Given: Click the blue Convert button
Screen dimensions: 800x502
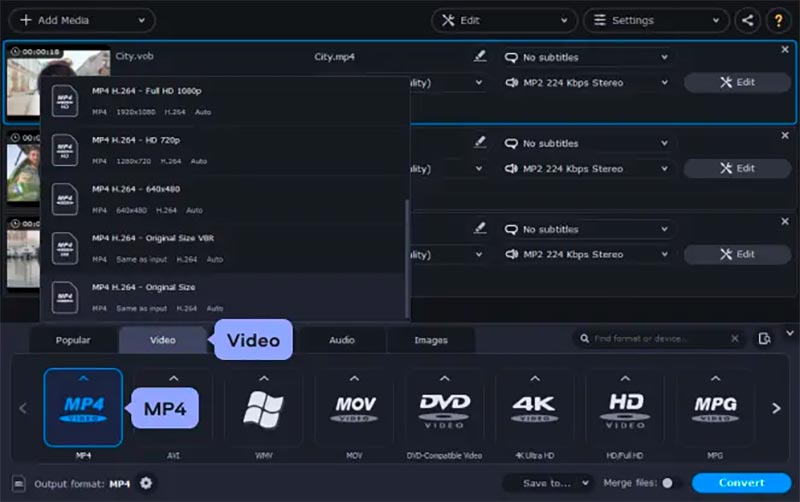Looking at the screenshot, I should (x=741, y=483).
